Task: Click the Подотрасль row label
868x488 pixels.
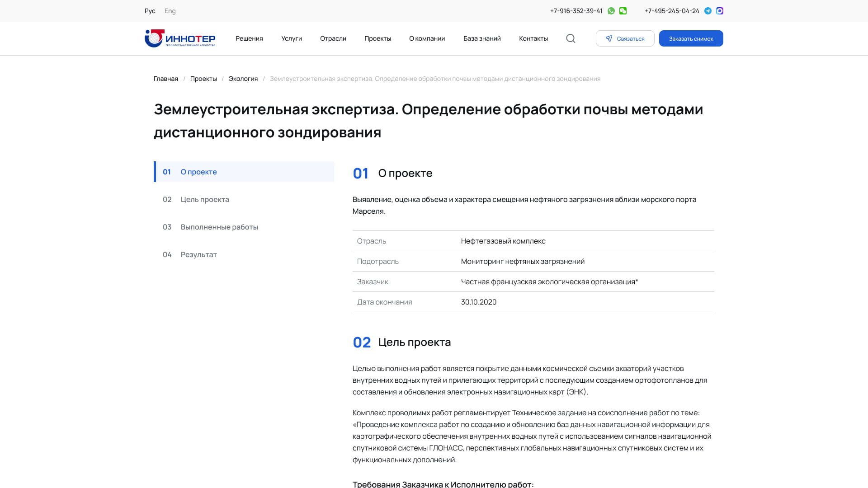Action: pyautogui.click(x=378, y=261)
